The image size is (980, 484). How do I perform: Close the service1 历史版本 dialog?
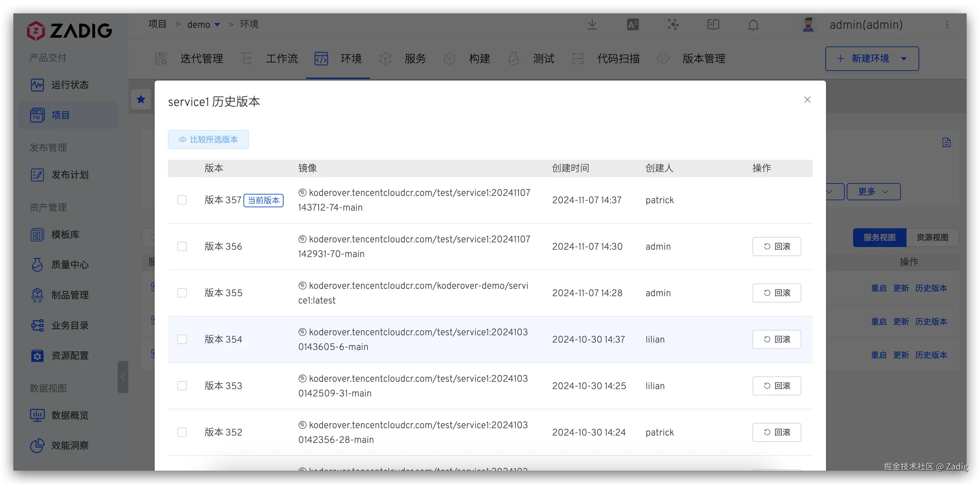tap(807, 99)
